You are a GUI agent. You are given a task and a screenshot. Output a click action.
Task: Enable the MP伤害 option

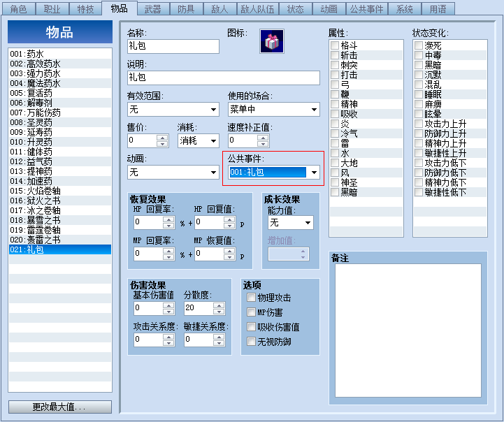(251, 312)
